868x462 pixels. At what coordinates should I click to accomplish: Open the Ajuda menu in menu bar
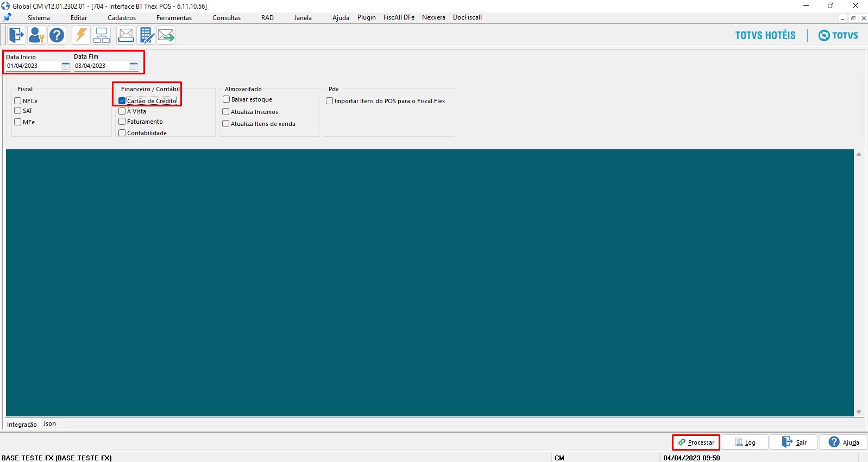click(x=341, y=18)
